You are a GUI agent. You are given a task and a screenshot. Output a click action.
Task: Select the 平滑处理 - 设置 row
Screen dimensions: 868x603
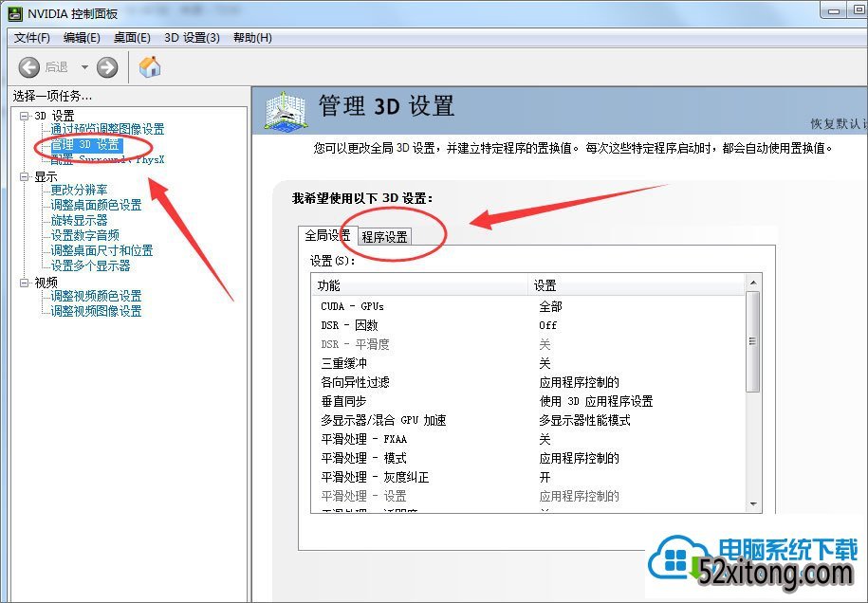click(x=528, y=496)
